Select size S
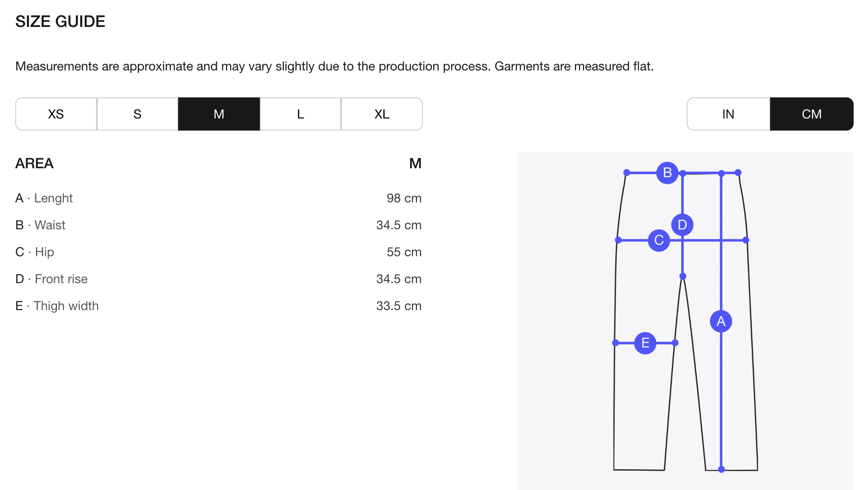Viewport: 868px width, 490px height. pyautogui.click(x=137, y=114)
